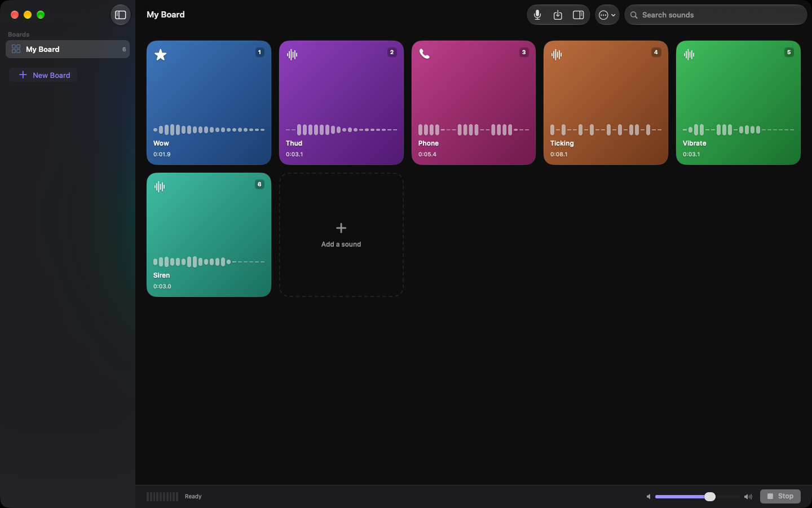Click the Search sounds field
The image size is (812, 508).
(x=716, y=15)
